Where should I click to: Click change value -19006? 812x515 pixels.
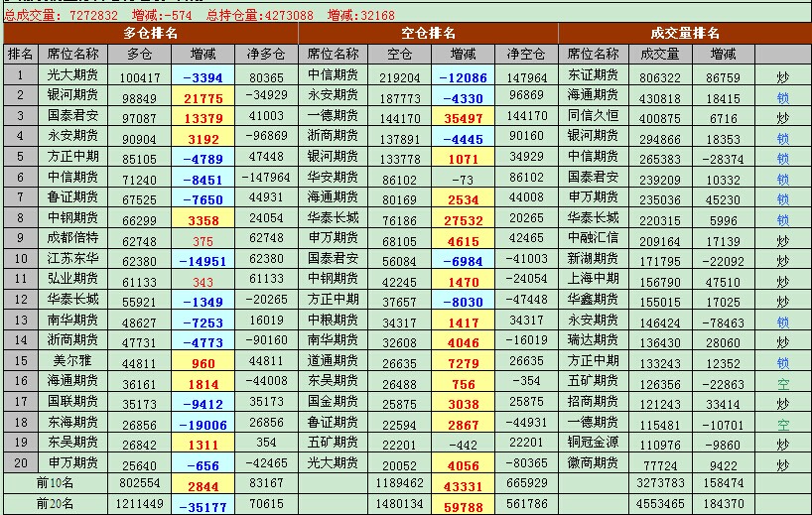tap(203, 425)
